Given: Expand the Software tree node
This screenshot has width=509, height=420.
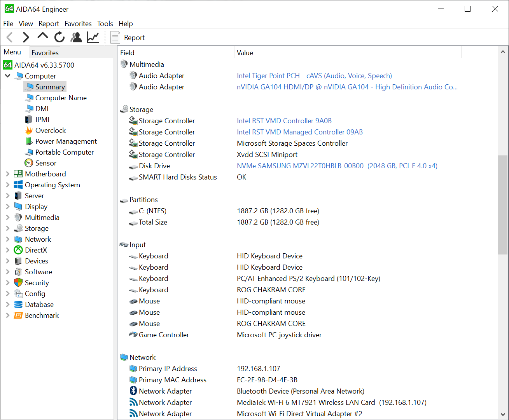Looking at the screenshot, I should [7, 272].
